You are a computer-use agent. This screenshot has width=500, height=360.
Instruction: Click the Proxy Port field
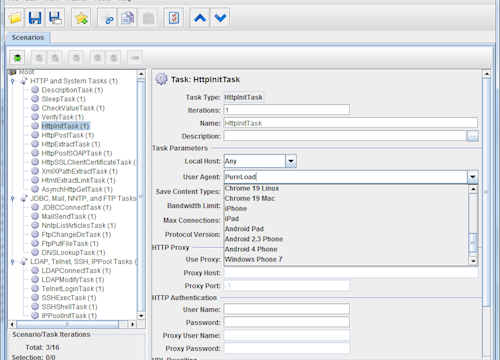[287, 286]
